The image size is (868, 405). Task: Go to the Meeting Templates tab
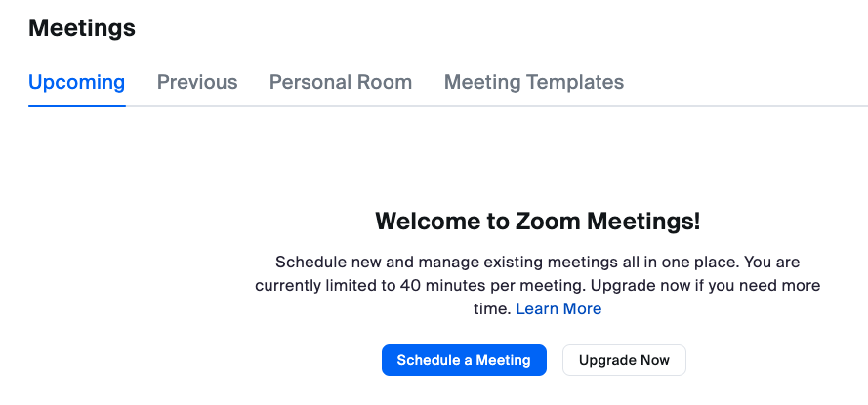(x=533, y=82)
